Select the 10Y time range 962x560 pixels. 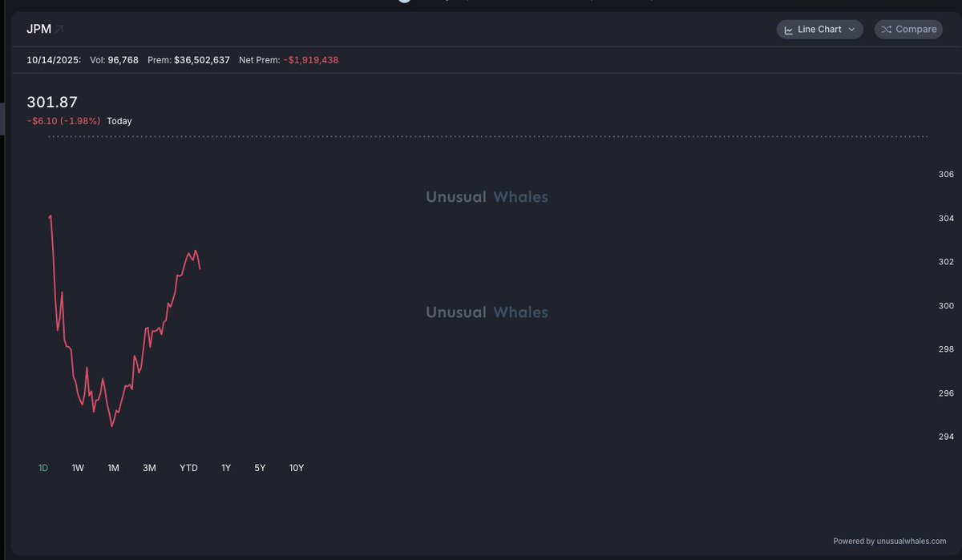click(297, 468)
